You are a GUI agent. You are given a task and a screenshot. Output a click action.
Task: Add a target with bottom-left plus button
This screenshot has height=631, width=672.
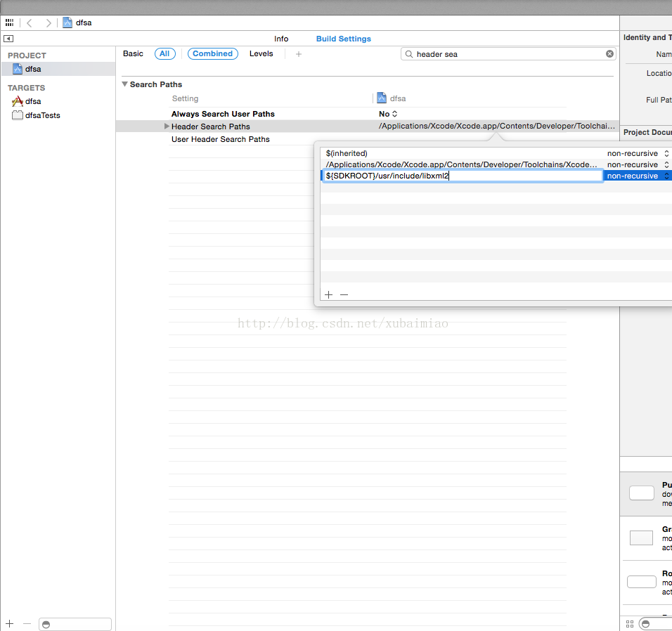10,624
